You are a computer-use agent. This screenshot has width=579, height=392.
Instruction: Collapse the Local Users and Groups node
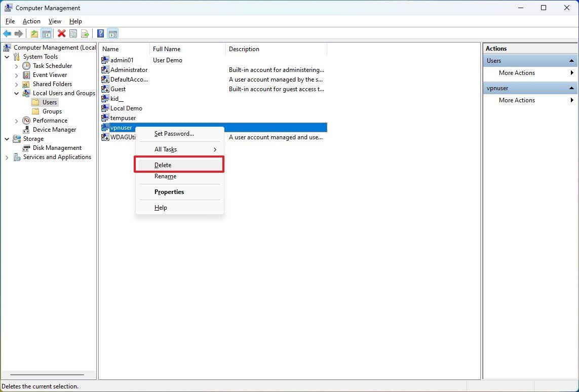[x=17, y=93]
